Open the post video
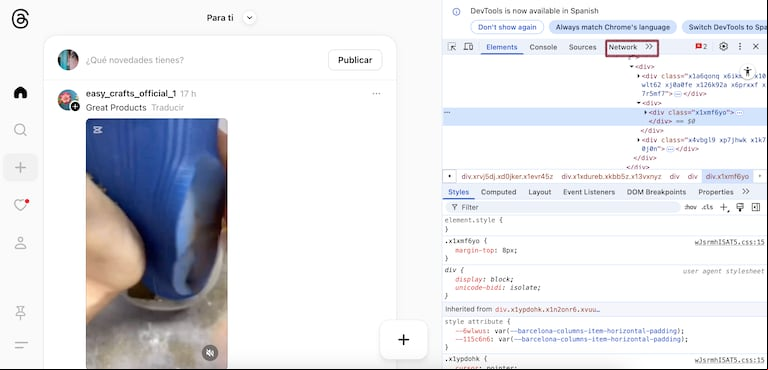This screenshot has width=768, height=370. [157, 243]
